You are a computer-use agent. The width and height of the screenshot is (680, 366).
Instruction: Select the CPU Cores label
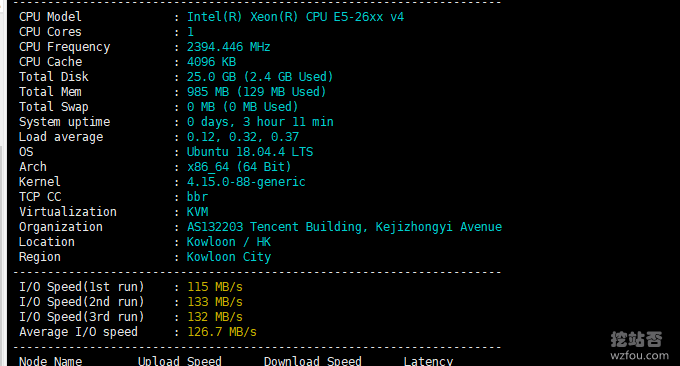50,32
